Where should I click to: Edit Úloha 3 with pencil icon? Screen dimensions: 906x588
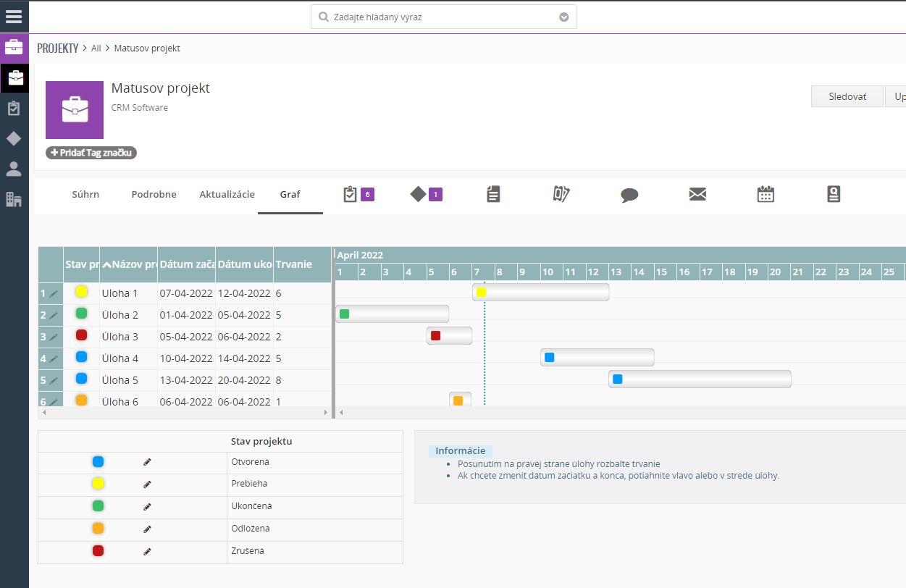click(54, 337)
